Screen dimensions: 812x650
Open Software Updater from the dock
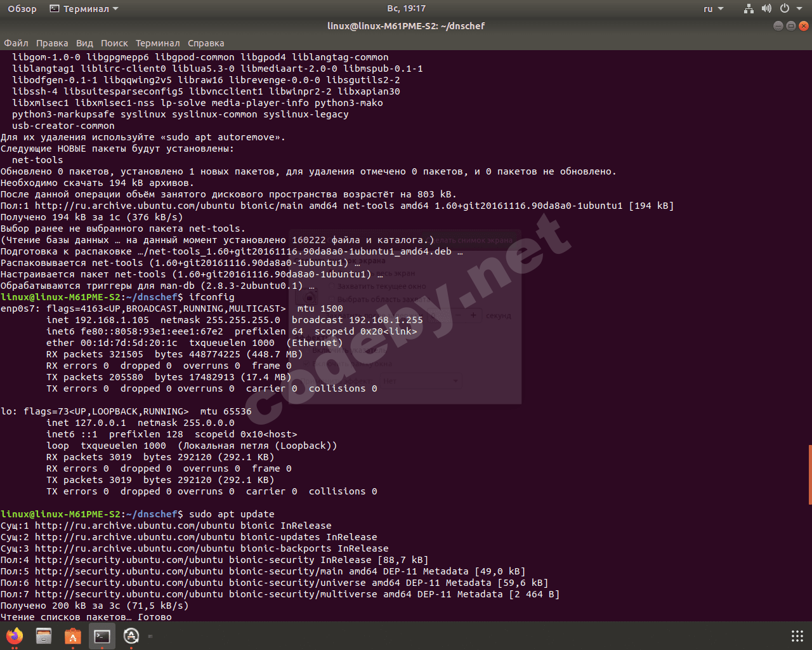pyautogui.click(x=131, y=635)
